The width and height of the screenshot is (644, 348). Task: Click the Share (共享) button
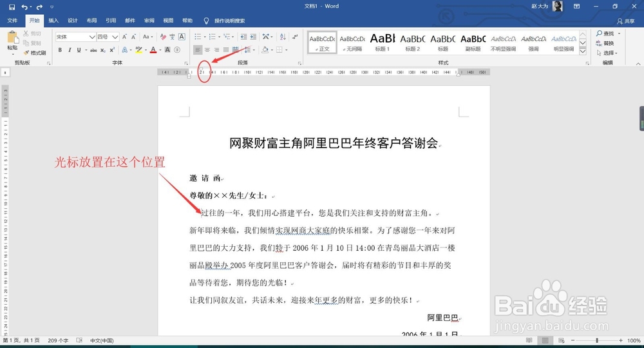tap(626, 21)
